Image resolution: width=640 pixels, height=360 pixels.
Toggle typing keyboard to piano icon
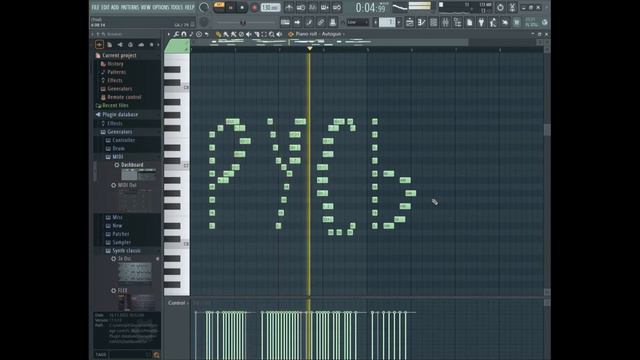[x=285, y=22]
